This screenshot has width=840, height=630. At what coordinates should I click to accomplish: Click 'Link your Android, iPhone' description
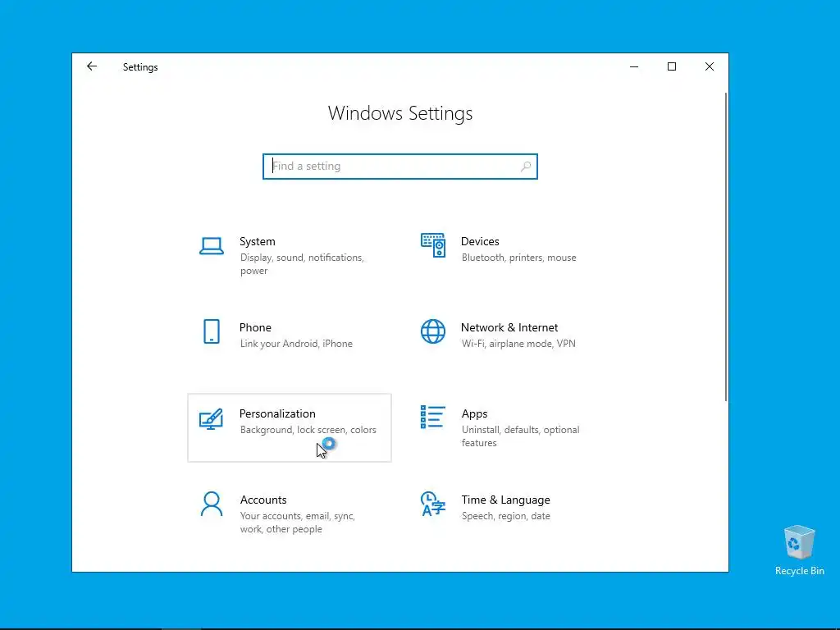point(296,344)
